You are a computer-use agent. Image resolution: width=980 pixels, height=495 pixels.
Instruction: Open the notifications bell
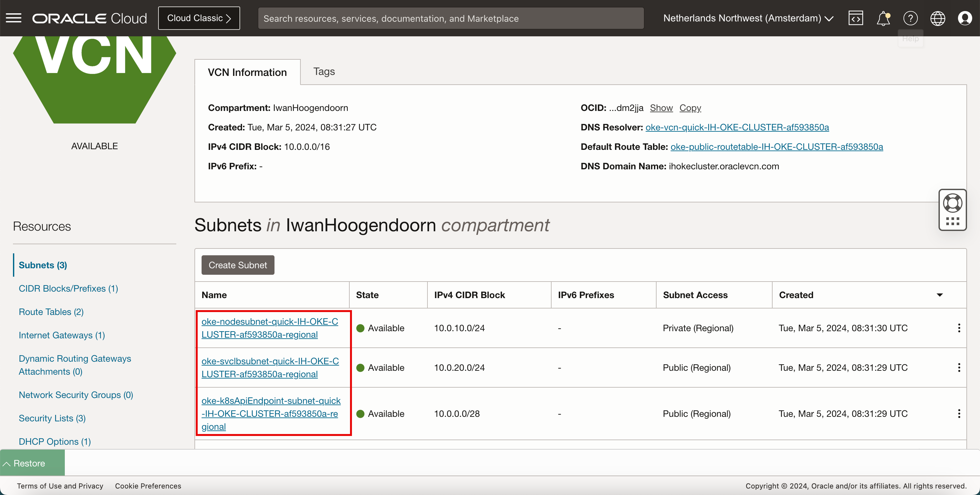[883, 18]
